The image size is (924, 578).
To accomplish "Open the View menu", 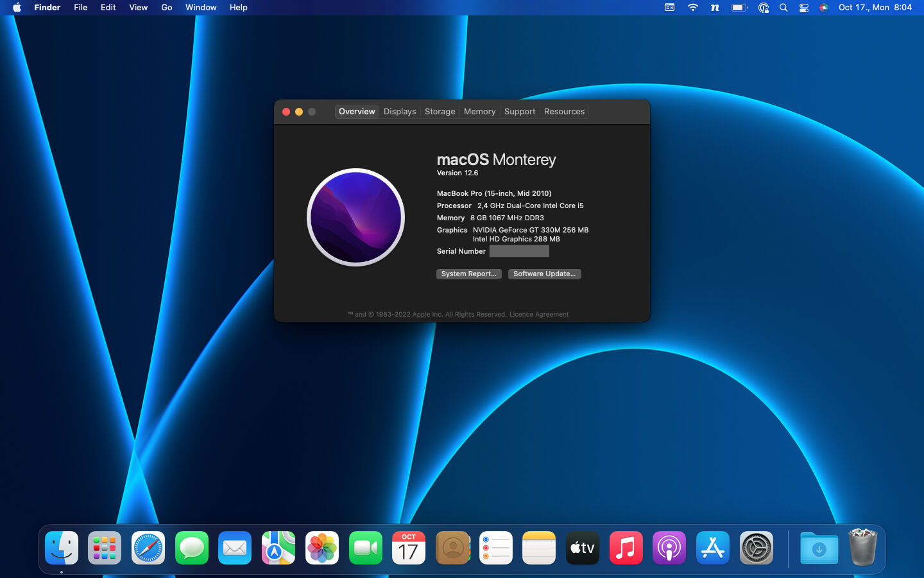I will (x=138, y=8).
